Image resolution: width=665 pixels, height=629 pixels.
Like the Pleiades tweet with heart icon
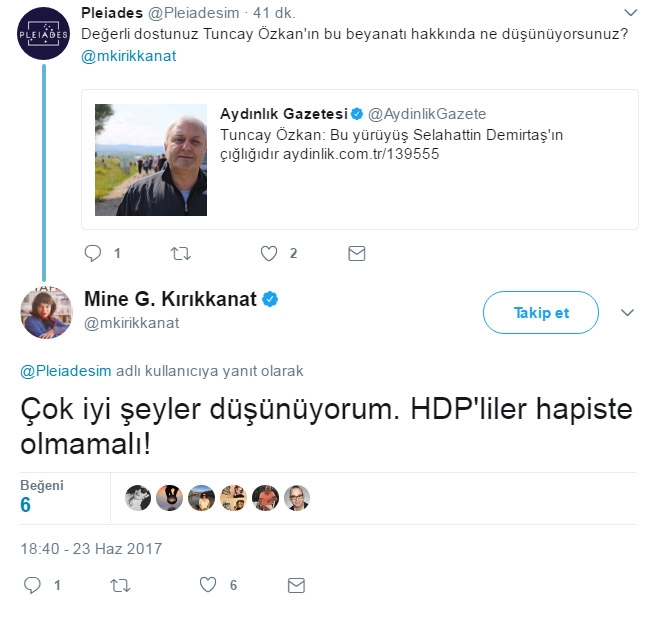click(269, 254)
